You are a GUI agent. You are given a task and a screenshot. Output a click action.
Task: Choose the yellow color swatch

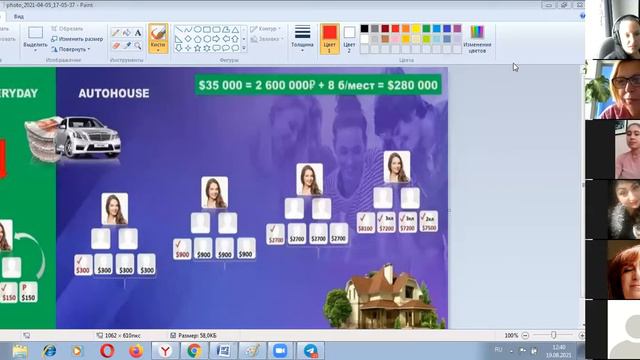pos(416,29)
